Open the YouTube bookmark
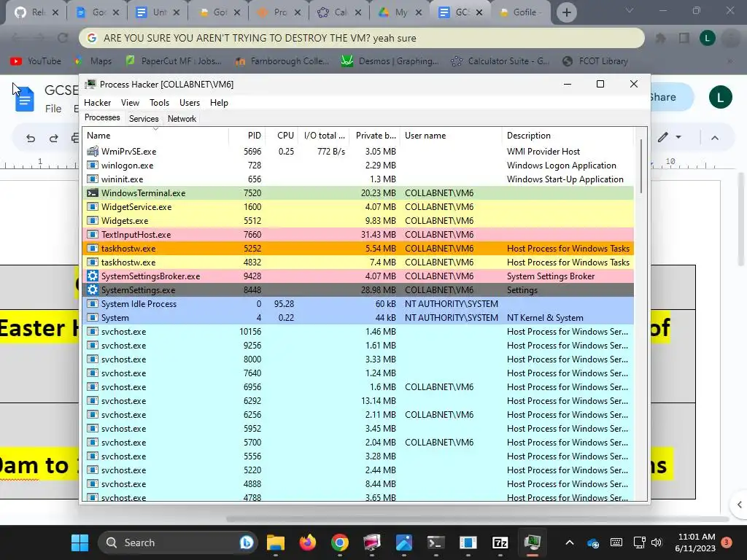747x560 pixels. pyautogui.click(x=36, y=61)
